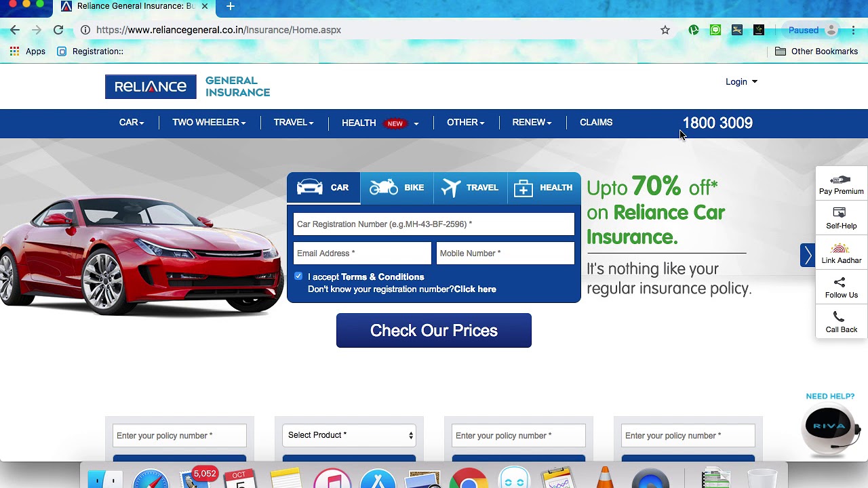Click the Check Our Prices button
This screenshot has height=488, width=868.
(434, 331)
